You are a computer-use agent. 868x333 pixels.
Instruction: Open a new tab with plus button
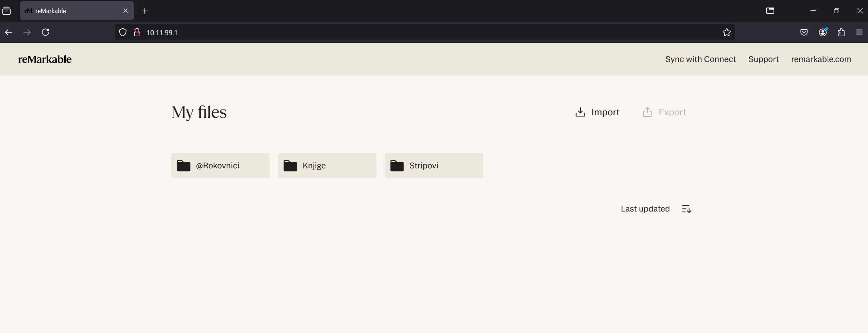(145, 11)
